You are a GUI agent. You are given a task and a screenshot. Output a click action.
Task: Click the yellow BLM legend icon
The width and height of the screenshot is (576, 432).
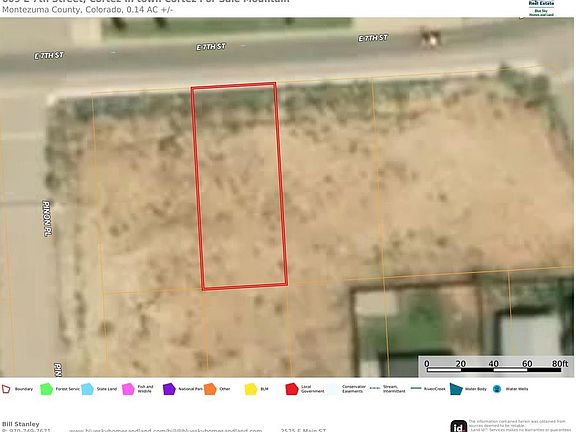[251, 389]
